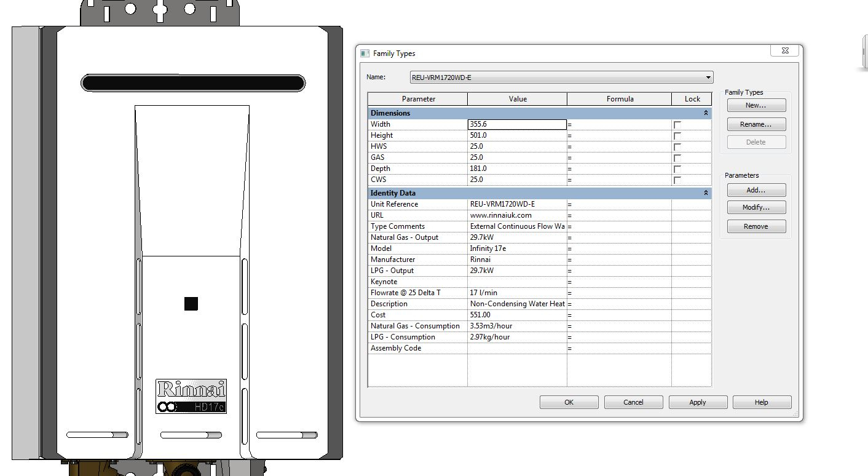Open the family type Name dropdown
Image resolution: width=868 pixels, height=476 pixels.
click(x=708, y=77)
